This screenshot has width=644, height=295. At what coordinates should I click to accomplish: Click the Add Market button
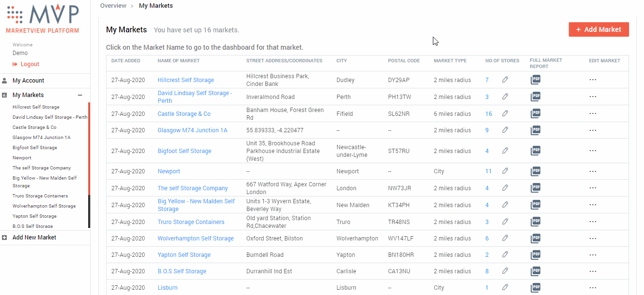[599, 29]
